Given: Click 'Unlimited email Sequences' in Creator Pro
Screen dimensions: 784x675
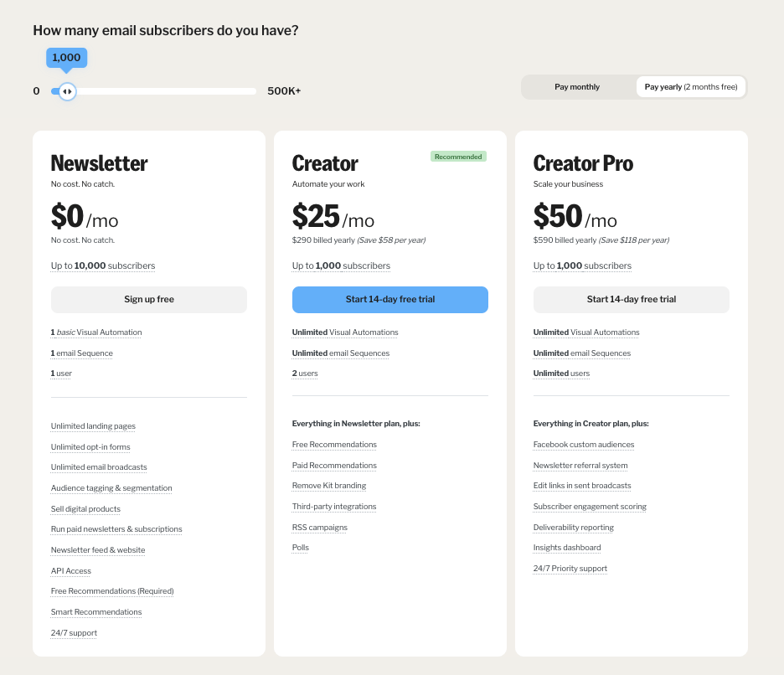Looking at the screenshot, I should (582, 353).
